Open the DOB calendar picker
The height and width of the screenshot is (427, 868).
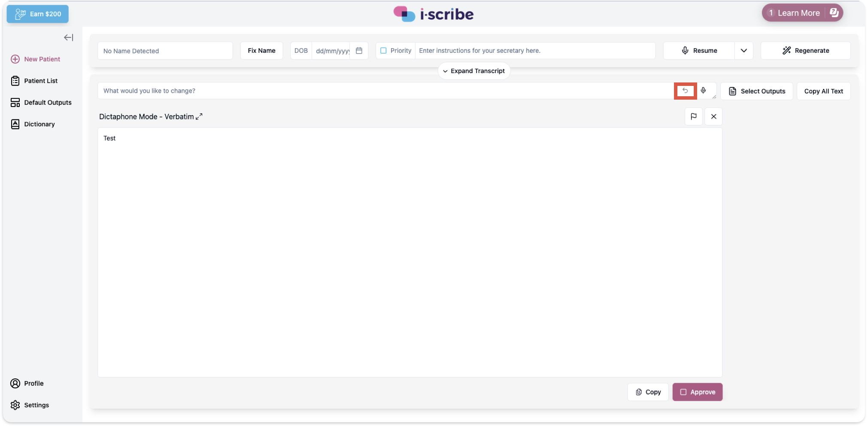[x=359, y=51]
